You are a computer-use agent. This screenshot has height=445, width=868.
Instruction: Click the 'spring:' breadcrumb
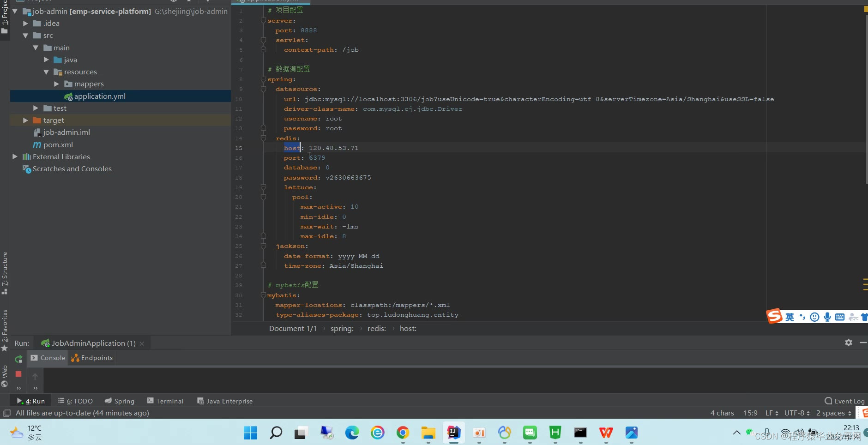[x=342, y=329]
